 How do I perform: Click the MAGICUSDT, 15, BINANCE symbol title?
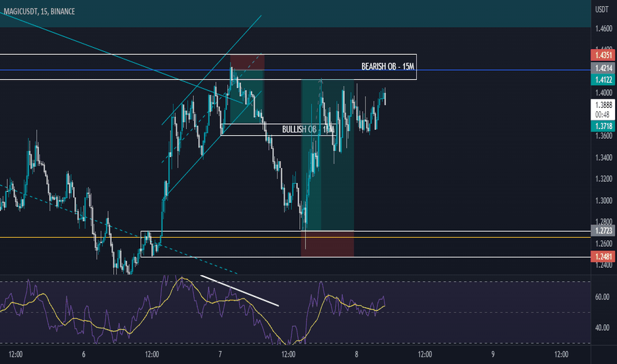(x=39, y=11)
